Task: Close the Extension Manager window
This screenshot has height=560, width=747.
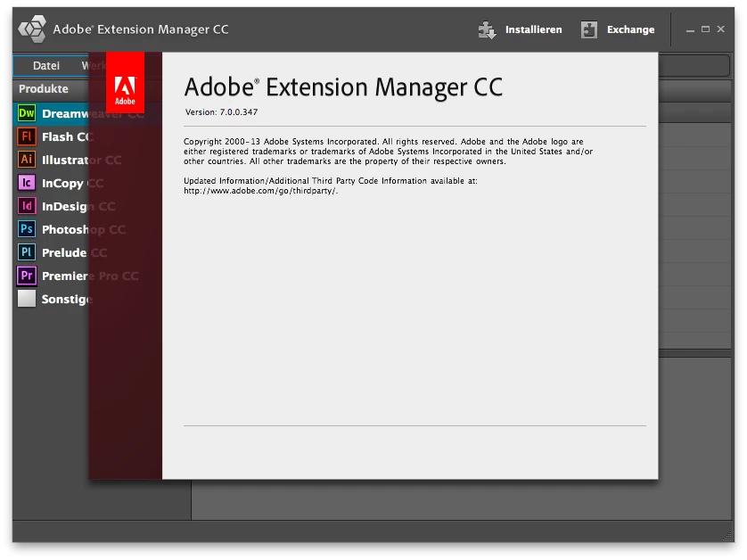Action: (x=721, y=29)
